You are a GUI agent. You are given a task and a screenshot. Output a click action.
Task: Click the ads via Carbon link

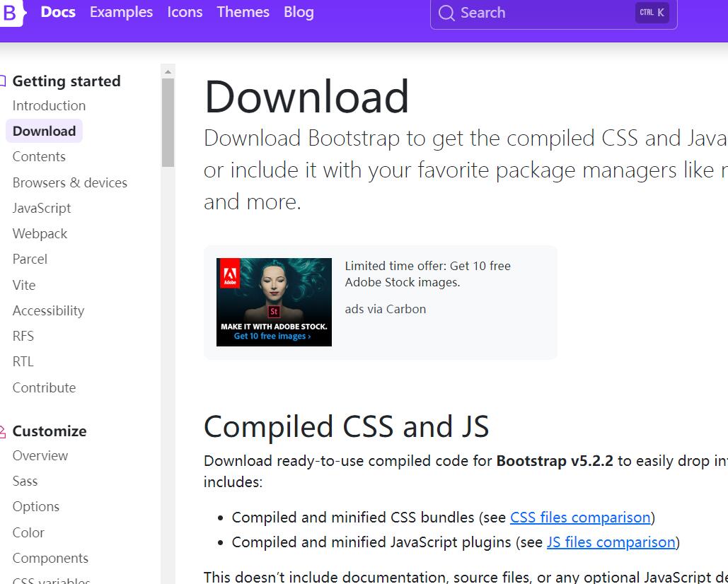pos(385,309)
